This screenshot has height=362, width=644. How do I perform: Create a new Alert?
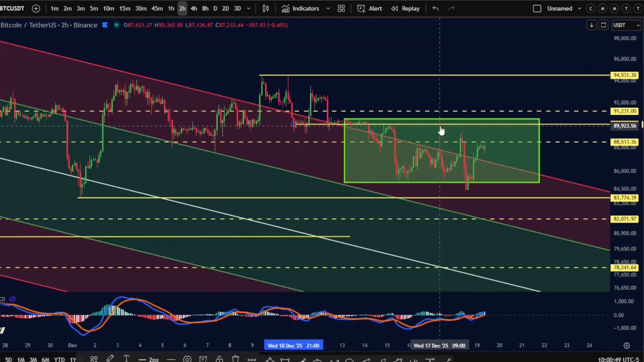[370, 9]
